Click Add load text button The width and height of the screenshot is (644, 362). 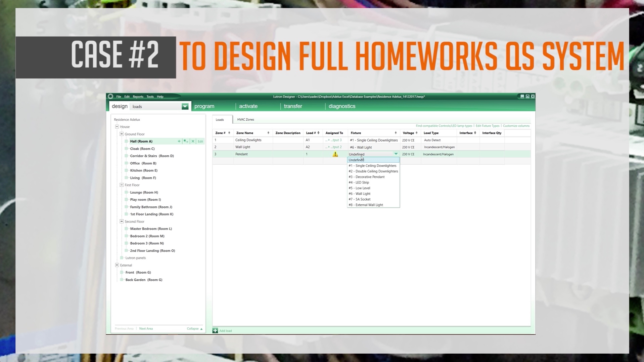point(225,331)
